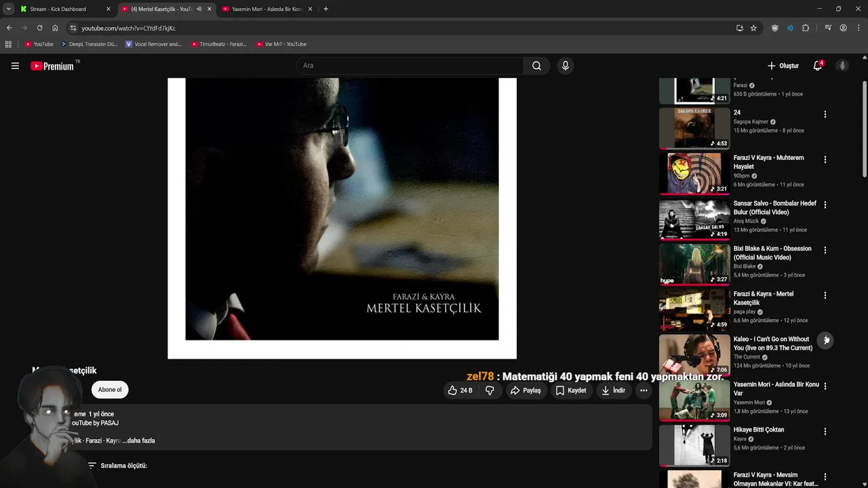This screenshot has height=488, width=868.
Task: Open DeepL Translate bookmark
Action: click(x=89, y=44)
